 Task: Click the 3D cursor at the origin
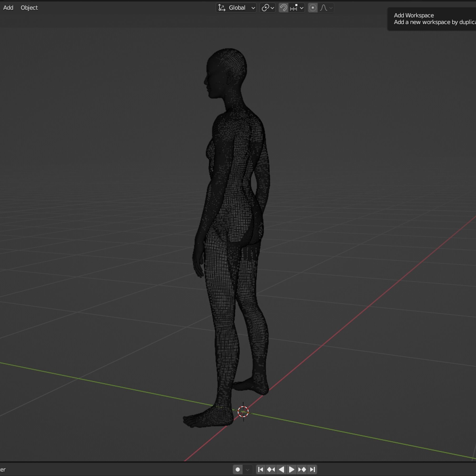coord(243,412)
